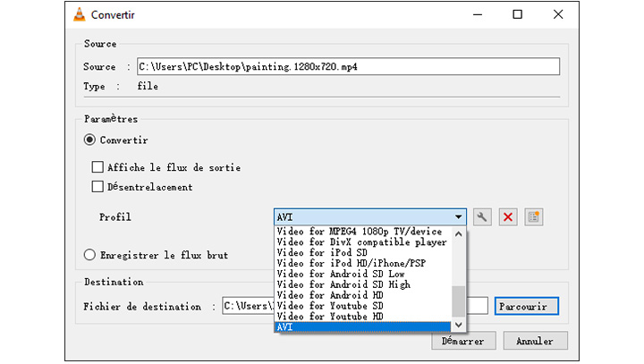Image resolution: width=644 pixels, height=364 pixels.
Task: Close the Convertir dialog
Action: [558, 14]
